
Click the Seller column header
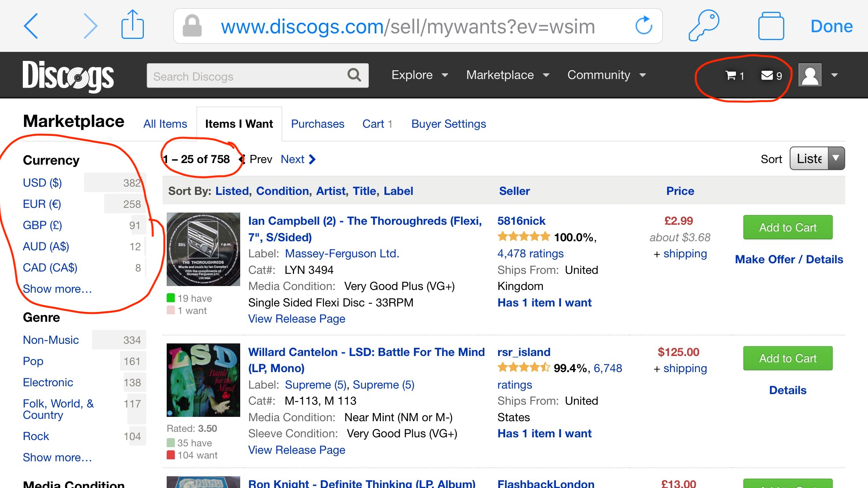coord(514,191)
